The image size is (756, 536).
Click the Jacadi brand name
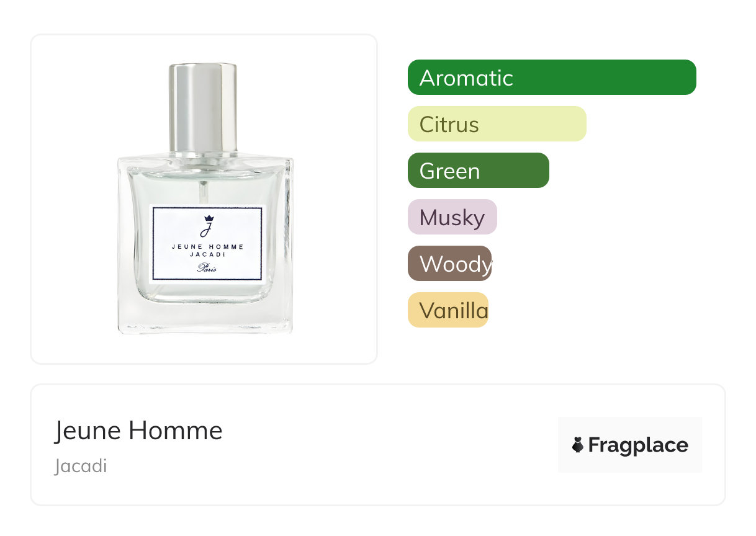(x=81, y=466)
